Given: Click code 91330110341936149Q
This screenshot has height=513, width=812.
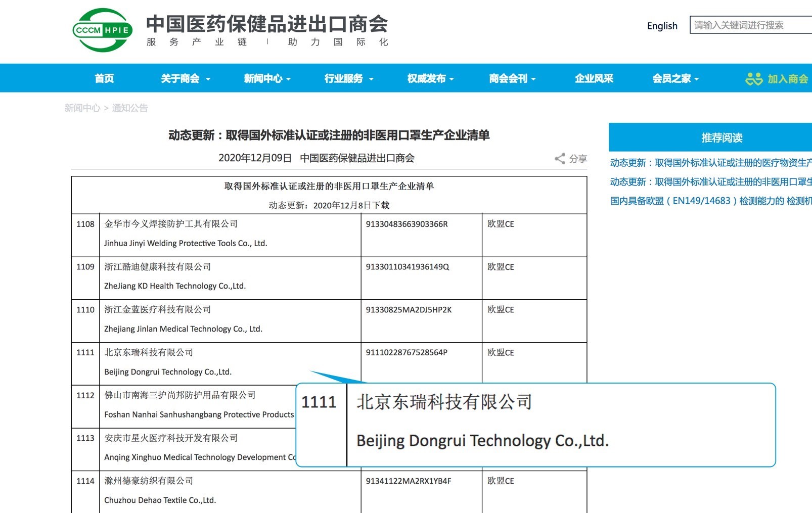Looking at the screenshot, I should pyautogui.click(x=408, y=267).
